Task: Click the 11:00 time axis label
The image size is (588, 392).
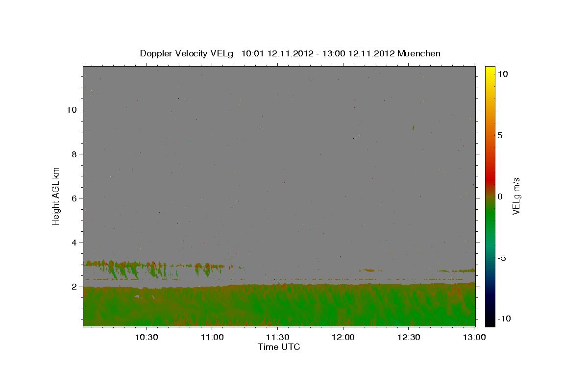Action: 212,337
